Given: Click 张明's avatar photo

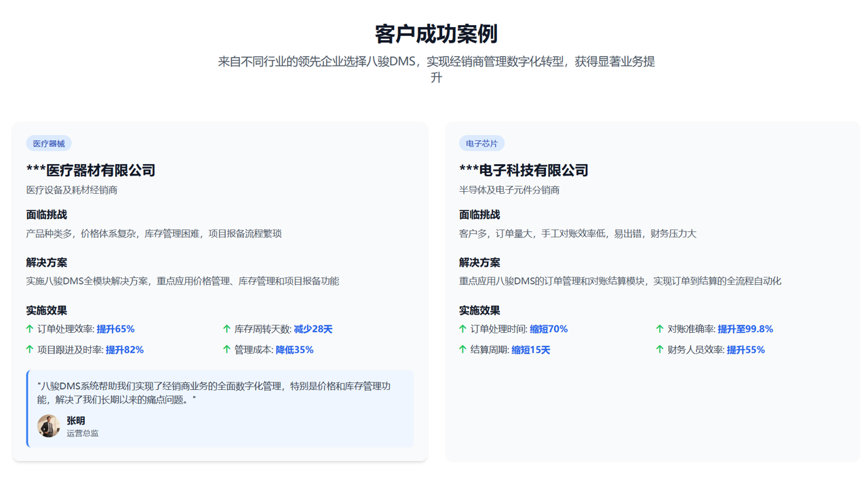Looking at the screenshot, I should tap(48, 426).
